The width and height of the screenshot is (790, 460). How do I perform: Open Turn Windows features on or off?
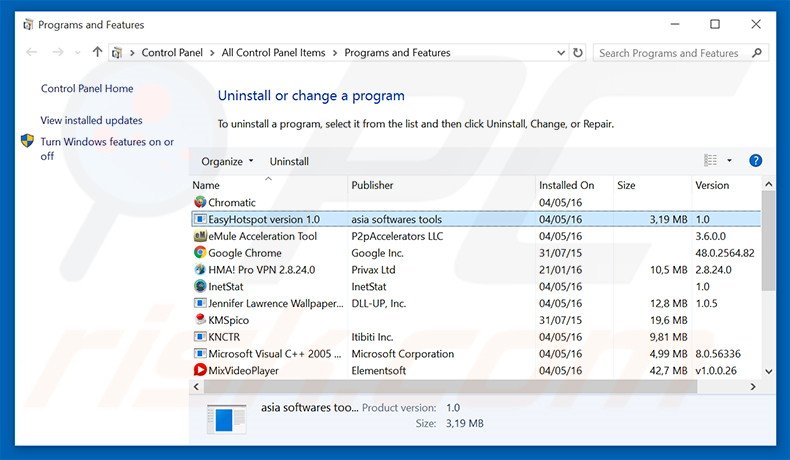pyautogui.click(x=107, y=149)
